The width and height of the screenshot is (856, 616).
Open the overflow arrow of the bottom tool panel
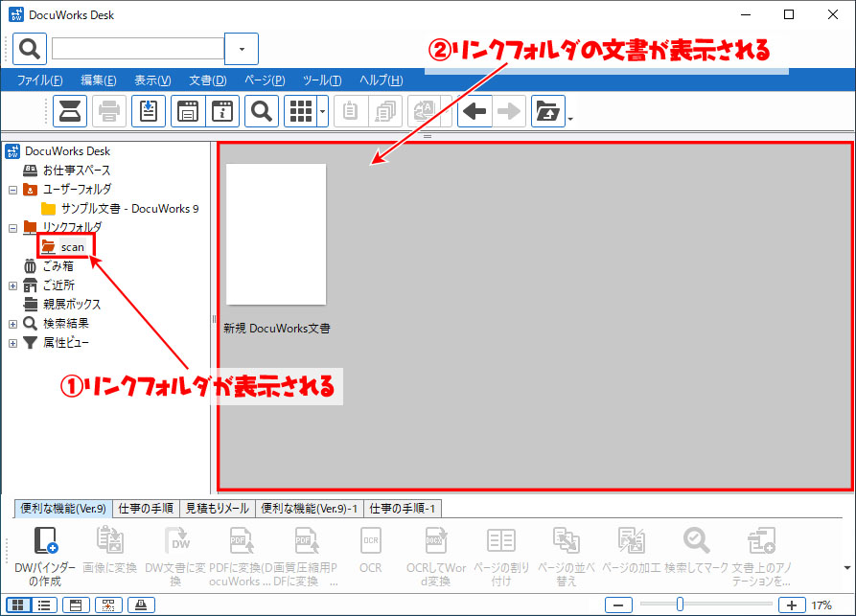click(846, 567)
